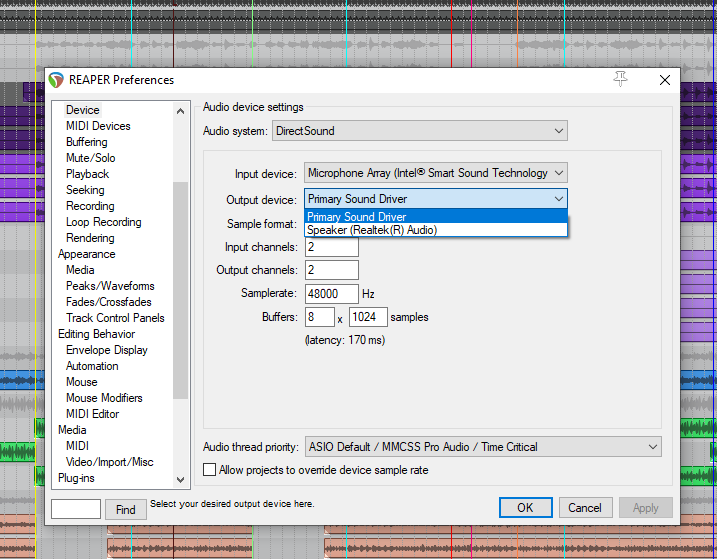
Task: Go to Track Control Panels settings
Action: tap(115, 318)
